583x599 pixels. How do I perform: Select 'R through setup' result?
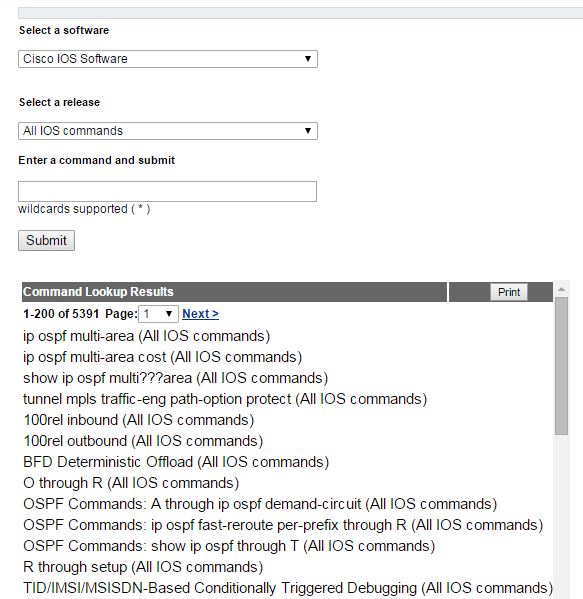tap(143, 567)
